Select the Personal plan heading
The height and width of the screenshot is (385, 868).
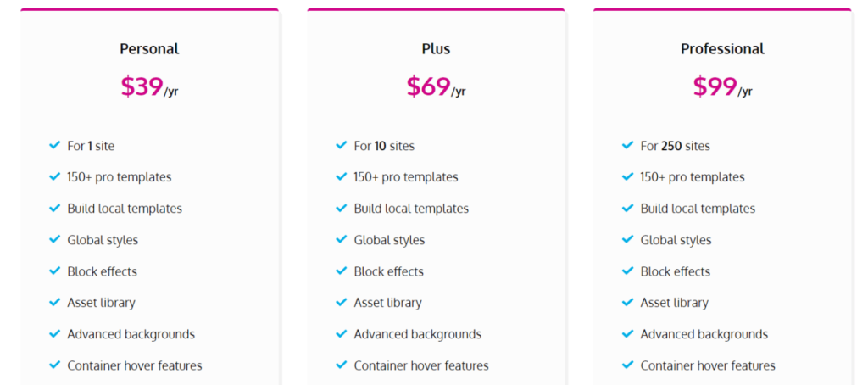click(149, 49)
